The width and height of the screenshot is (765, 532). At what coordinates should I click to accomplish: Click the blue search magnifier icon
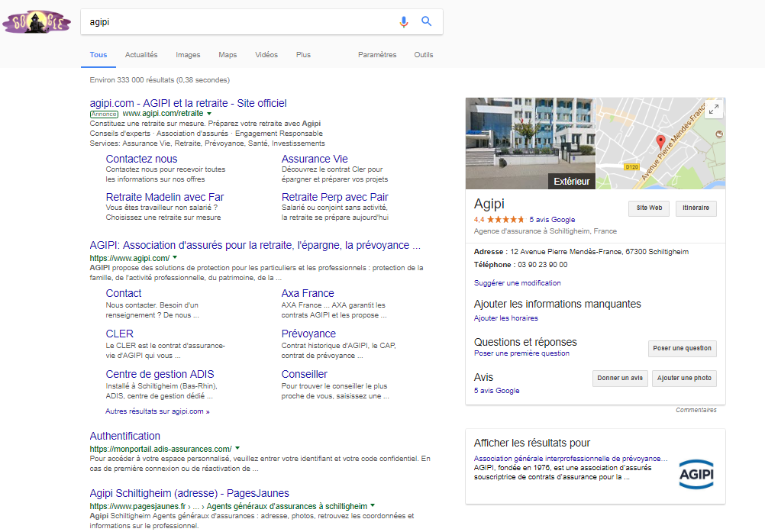427,21
